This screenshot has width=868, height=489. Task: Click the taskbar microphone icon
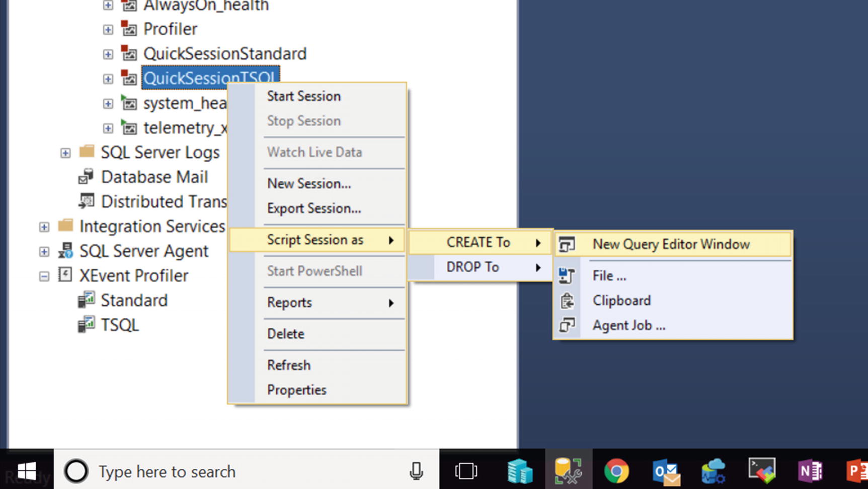pos(416,471)
